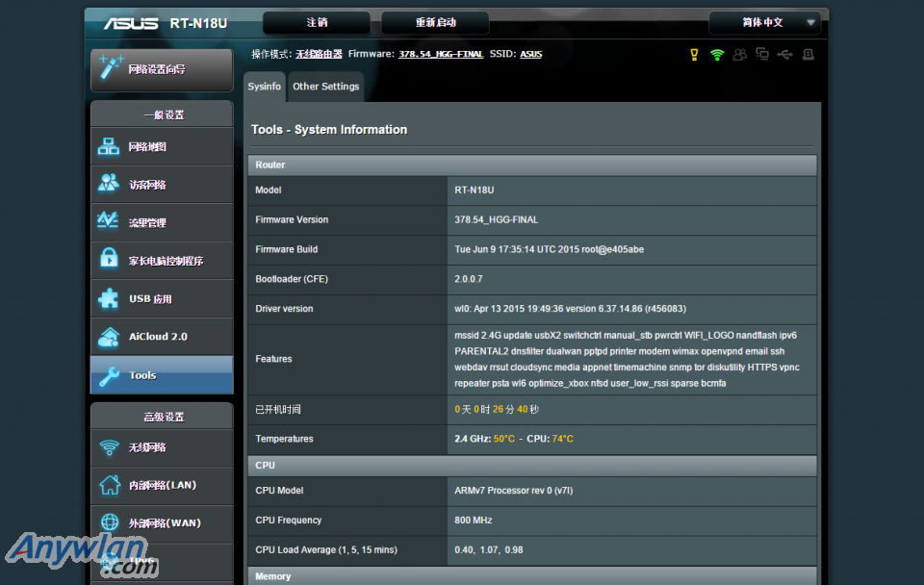The width and height of the screenshot is (924, 585).
Task: Click the Model value RT-N18U in table
Action: point(475,191)
